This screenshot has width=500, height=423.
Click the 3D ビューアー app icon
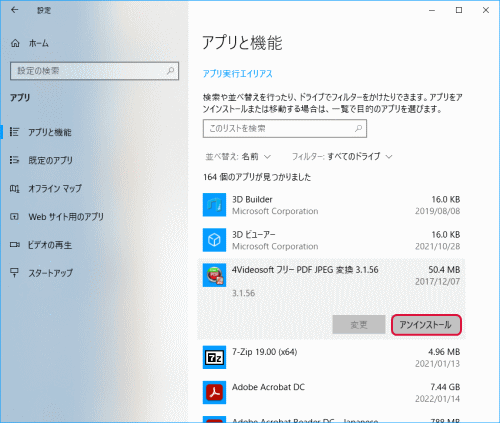(214, 240)
